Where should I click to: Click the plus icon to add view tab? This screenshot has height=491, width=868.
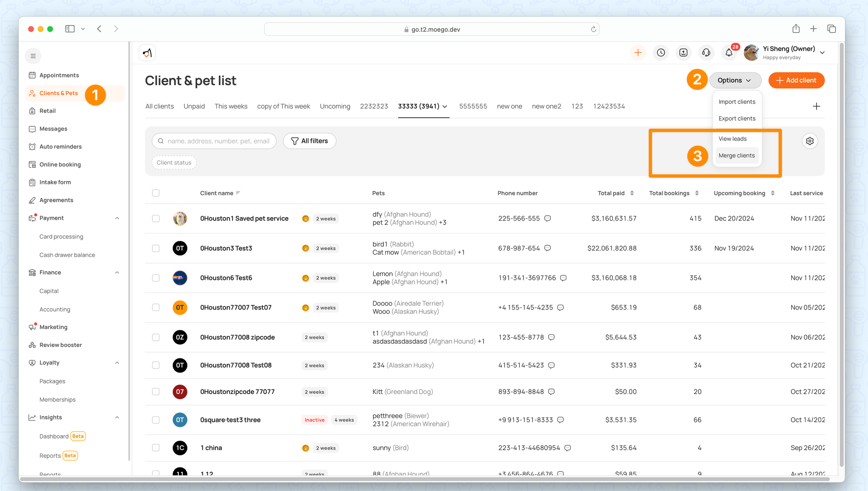816,106
